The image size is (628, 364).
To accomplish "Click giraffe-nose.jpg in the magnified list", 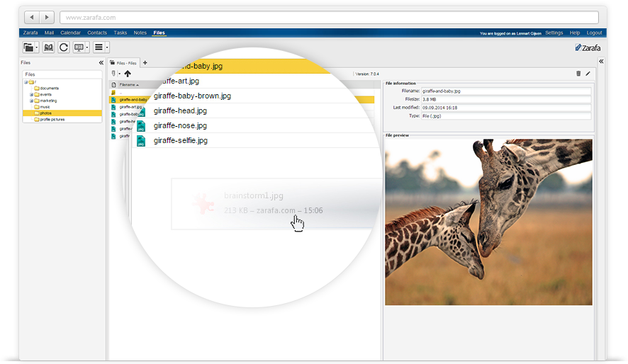I will (x=180, y=125).
